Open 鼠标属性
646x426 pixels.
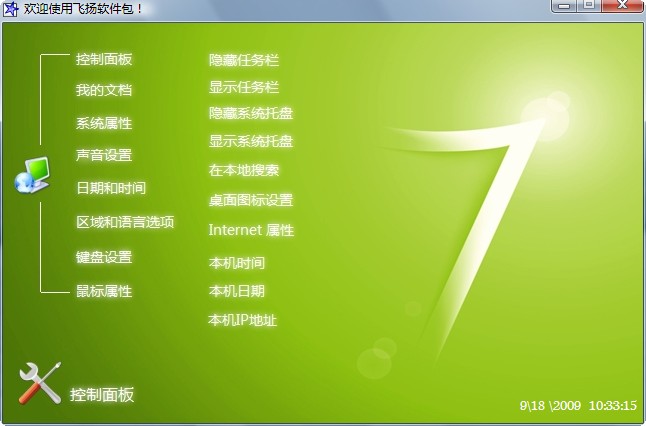(104, 291)
